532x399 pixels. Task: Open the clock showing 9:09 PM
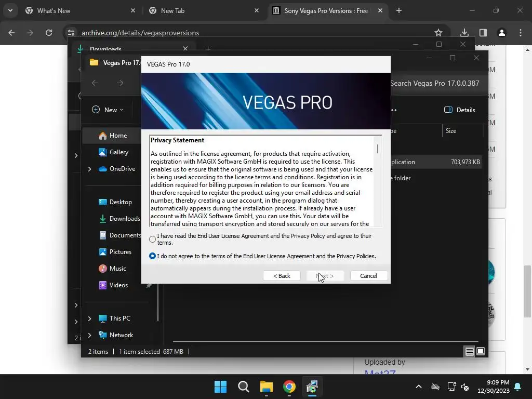tap(494, 387)
